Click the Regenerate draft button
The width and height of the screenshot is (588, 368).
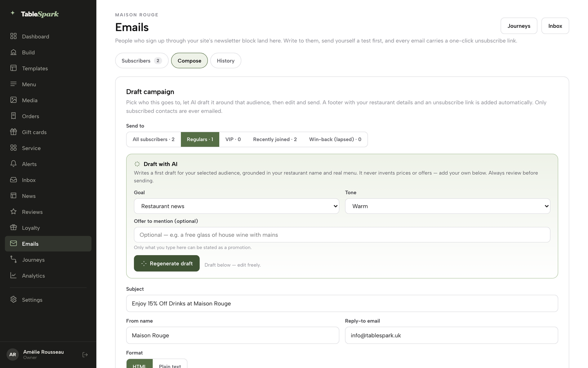pos(167,263)
